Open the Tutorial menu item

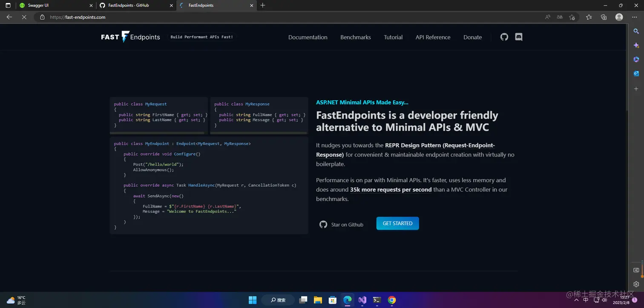(x=393, y=37)
